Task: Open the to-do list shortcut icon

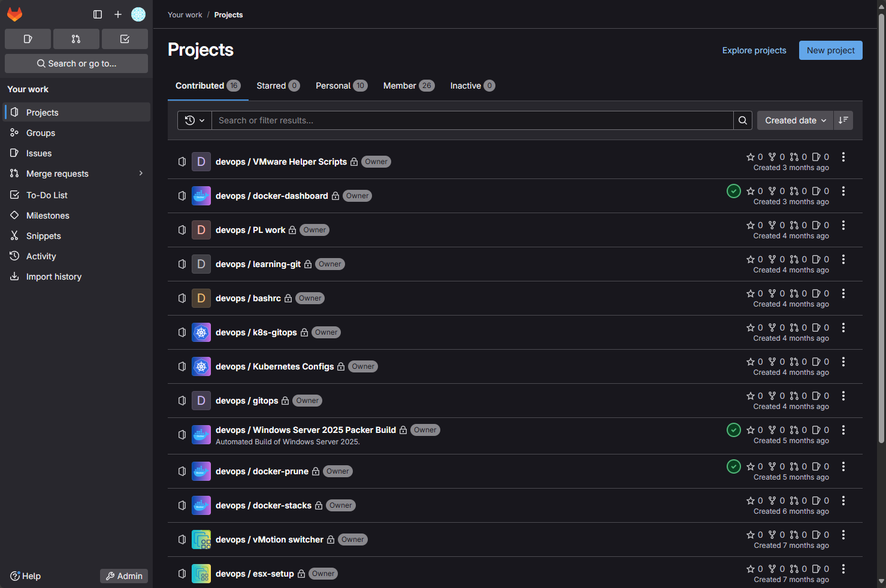Action: pos(125,39)
